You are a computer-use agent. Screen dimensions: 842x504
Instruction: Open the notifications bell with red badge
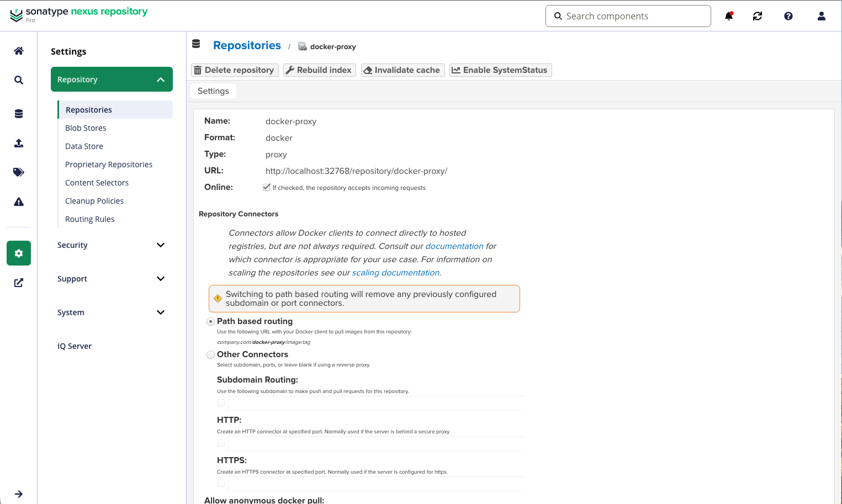point(729,16)
